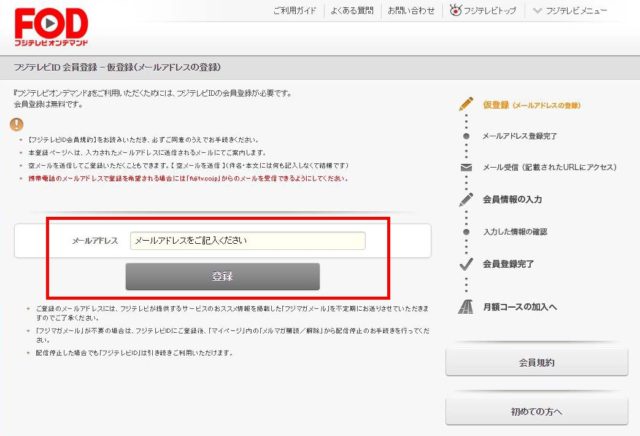Screen dimensions: 640x436
Task: Click the 会員規約 button
Action: (x=537, y=363)
